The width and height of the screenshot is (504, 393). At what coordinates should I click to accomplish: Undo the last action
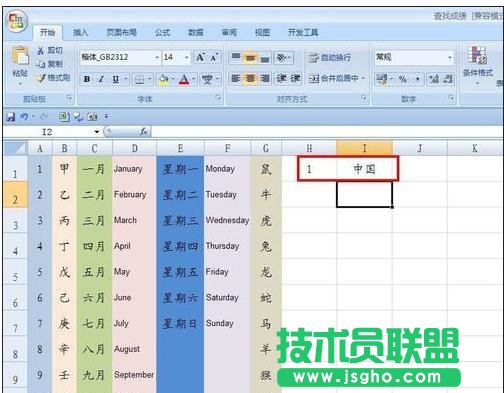coord(24,117)
